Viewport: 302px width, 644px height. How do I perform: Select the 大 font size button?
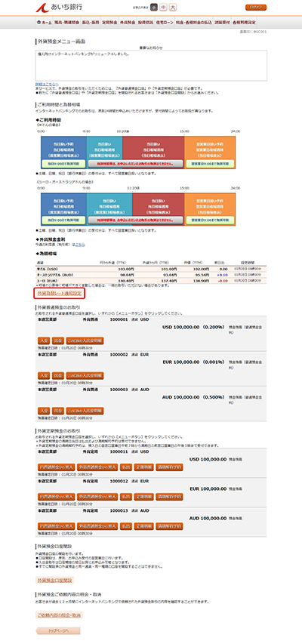click(x=173, y=8)
